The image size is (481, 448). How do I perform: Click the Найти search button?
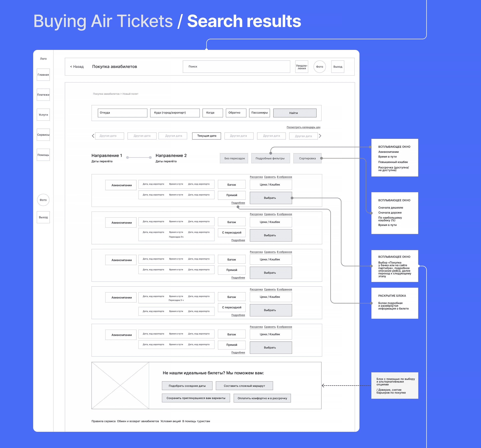pos(295,113)
